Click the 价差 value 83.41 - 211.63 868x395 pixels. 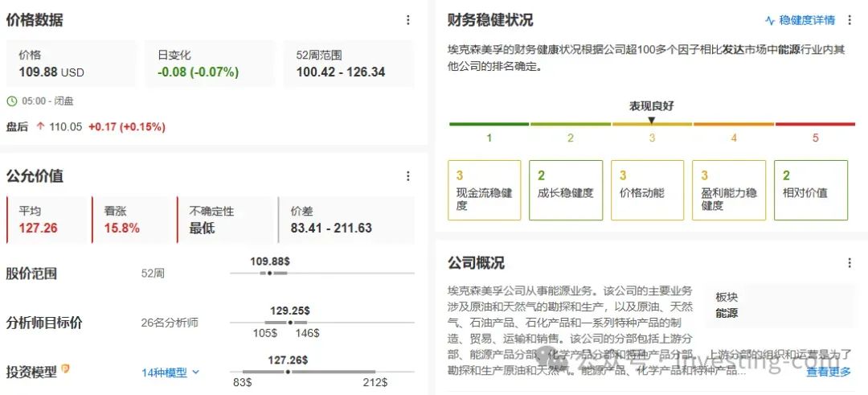coord(331,228)
